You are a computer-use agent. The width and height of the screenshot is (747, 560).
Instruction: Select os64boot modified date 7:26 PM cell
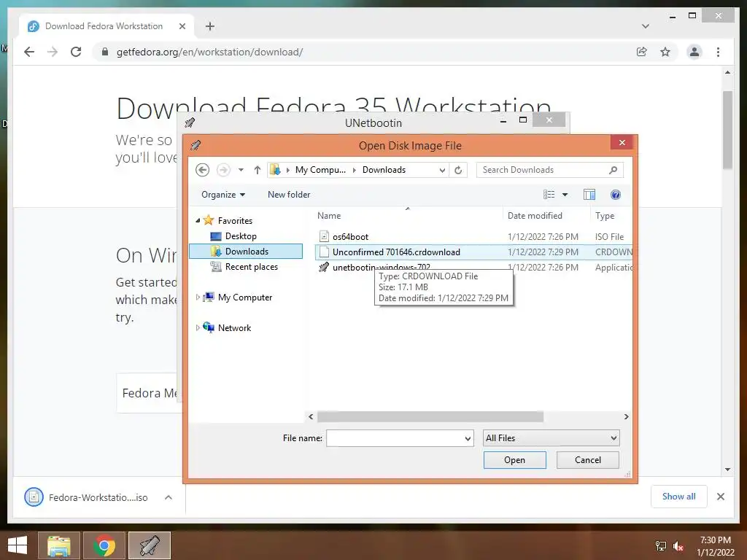pos(543,237)
